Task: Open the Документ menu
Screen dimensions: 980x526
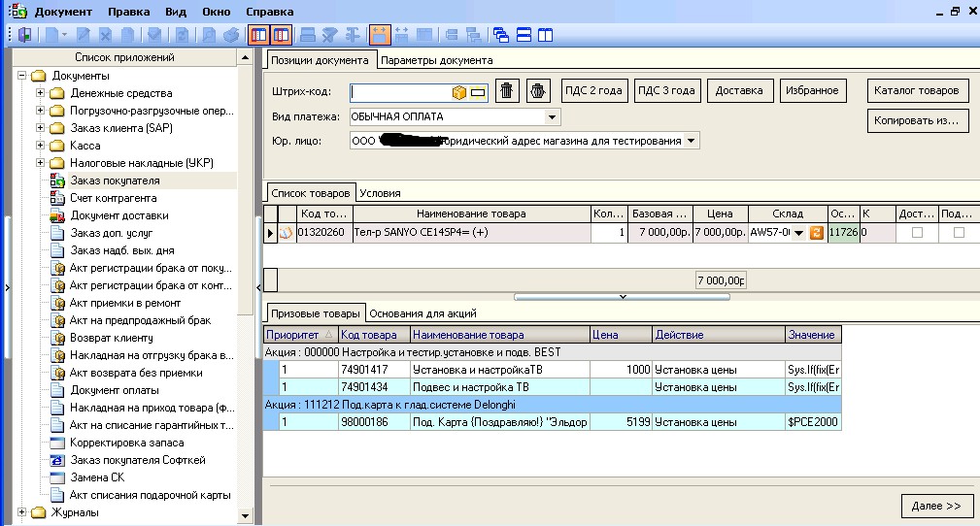Action: point(63,12)
